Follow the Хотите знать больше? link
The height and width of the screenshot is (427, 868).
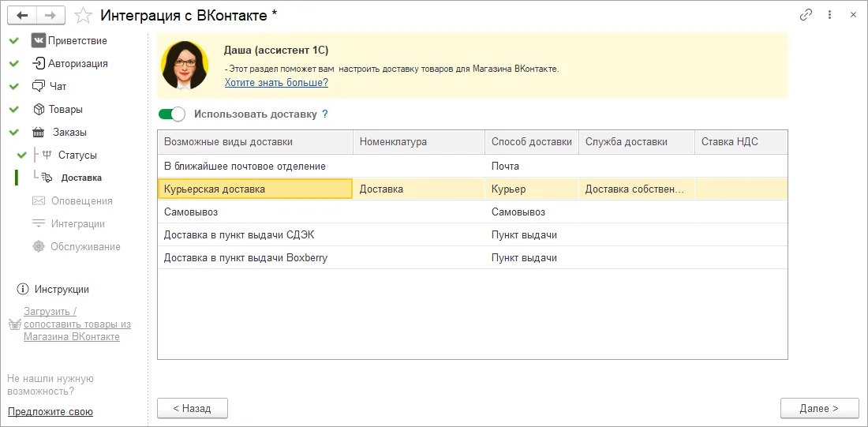tap(276, 83)
